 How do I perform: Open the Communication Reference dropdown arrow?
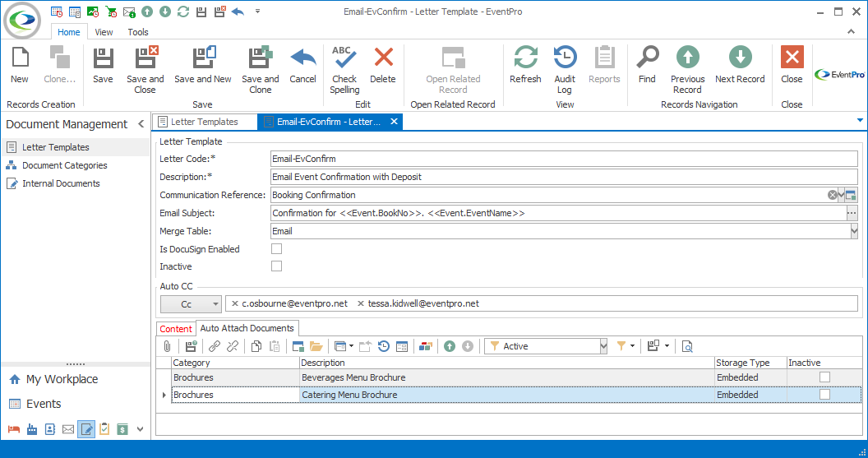[x=842, y=195]
